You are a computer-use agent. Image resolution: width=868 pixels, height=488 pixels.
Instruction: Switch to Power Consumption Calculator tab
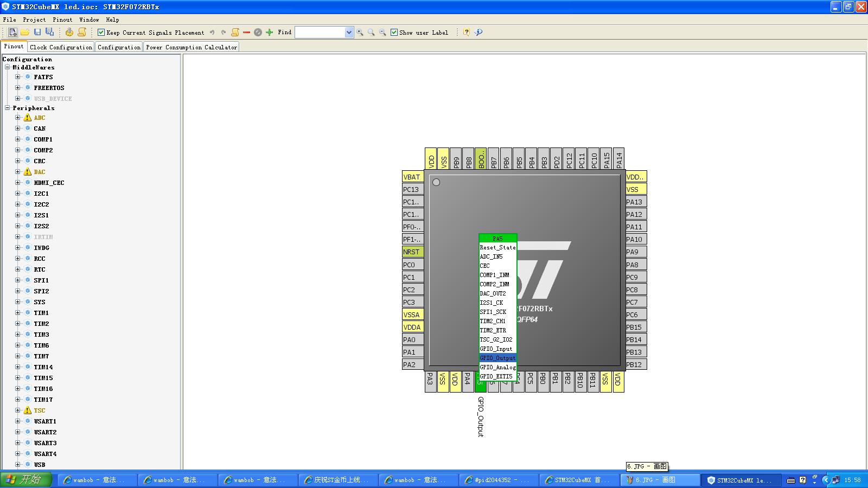tap(192, 47)
